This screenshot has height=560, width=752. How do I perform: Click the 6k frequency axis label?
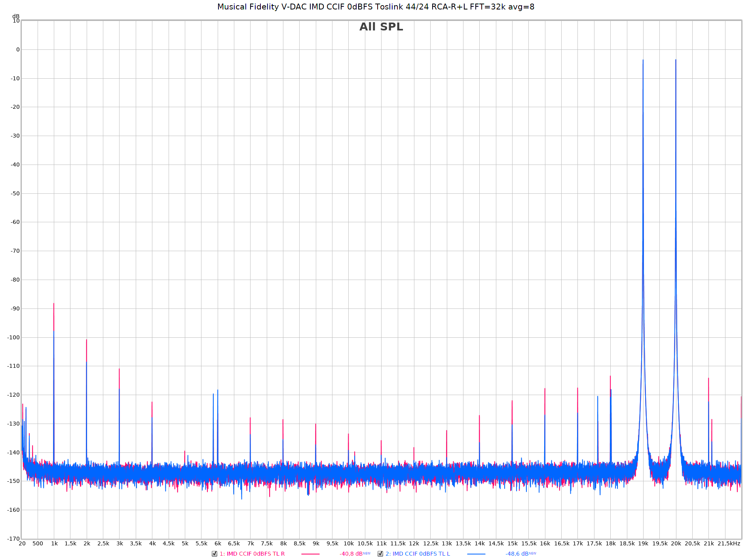click(218, 543)
